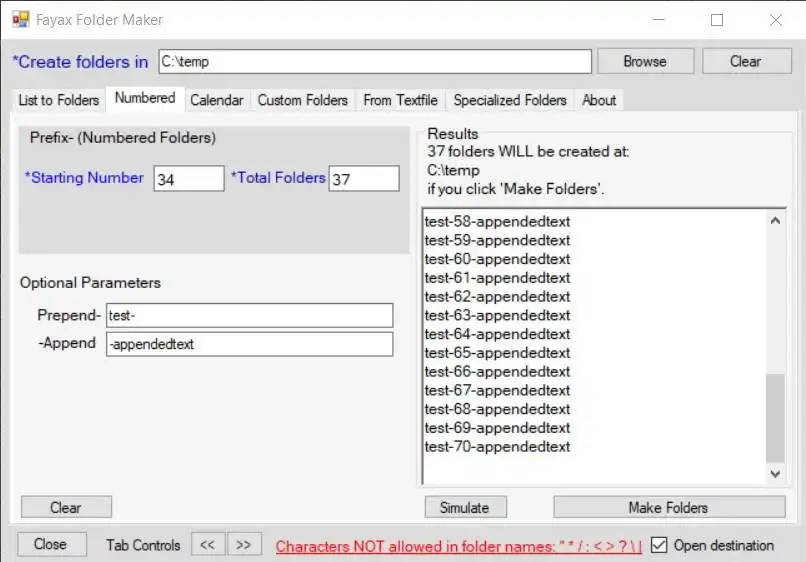Image resolution: width=806 pixels, height=562 pixels.
Task: Select test-63-appendedtext in results
Action: point(497,315)
